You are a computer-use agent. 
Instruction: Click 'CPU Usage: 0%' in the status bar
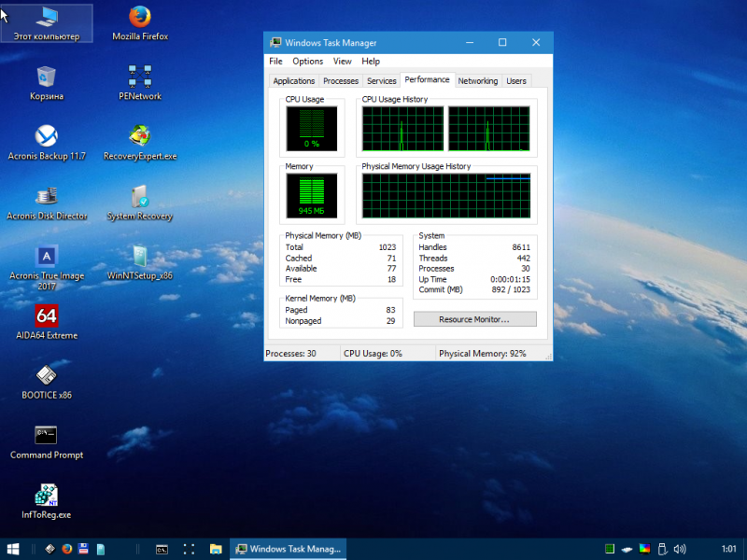point(373,354)
